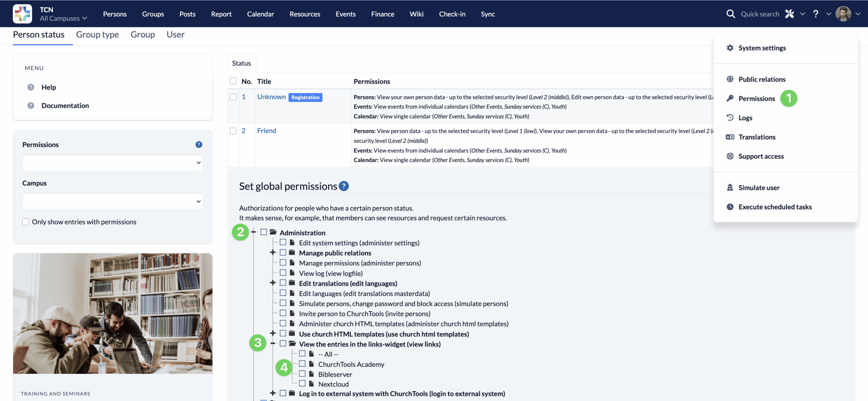Image resolution: width=868 pixels, height=401 pixels.
Task: Click help icon next to Set global permissions
Action: pos(344,186)
